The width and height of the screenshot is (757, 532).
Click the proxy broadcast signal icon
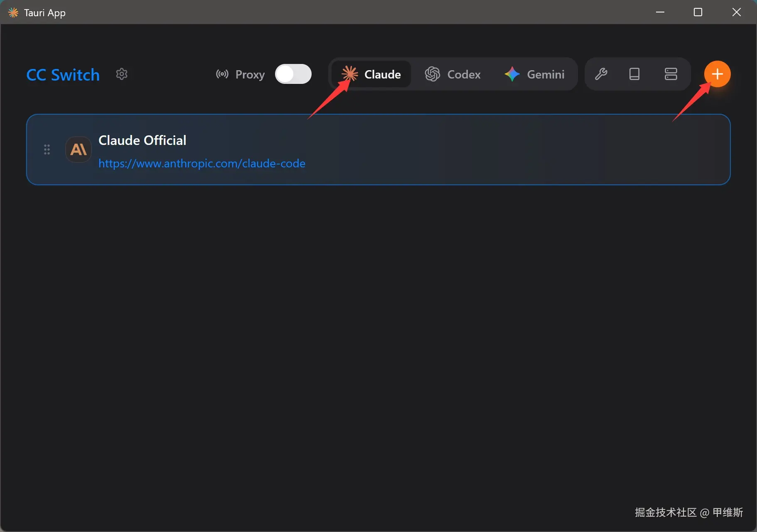point(222,74)
